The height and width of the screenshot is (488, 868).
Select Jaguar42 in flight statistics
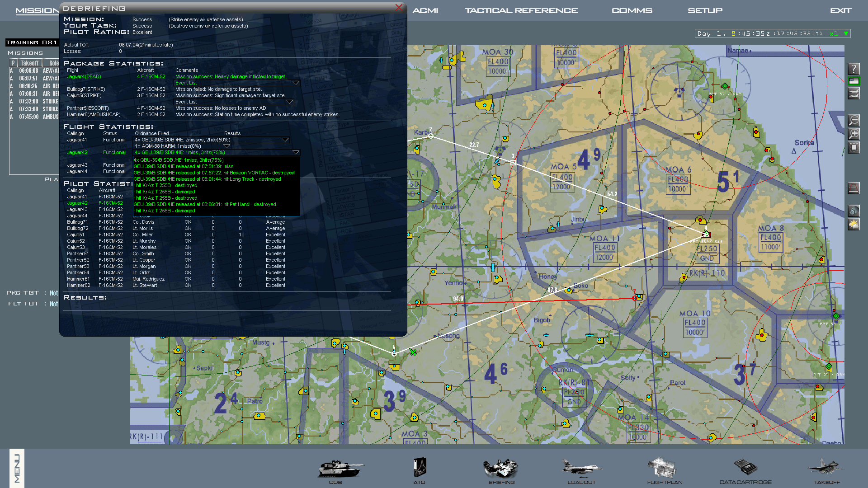(77, 153)
